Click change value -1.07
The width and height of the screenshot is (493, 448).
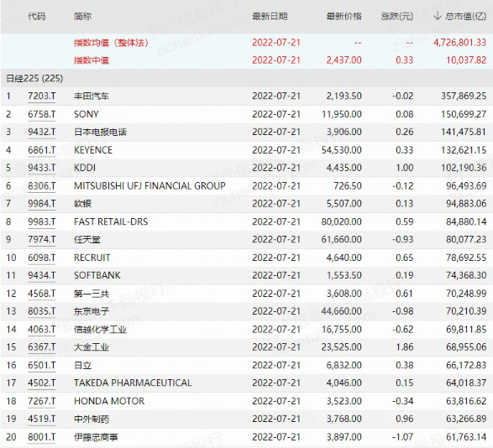(403, 436)
